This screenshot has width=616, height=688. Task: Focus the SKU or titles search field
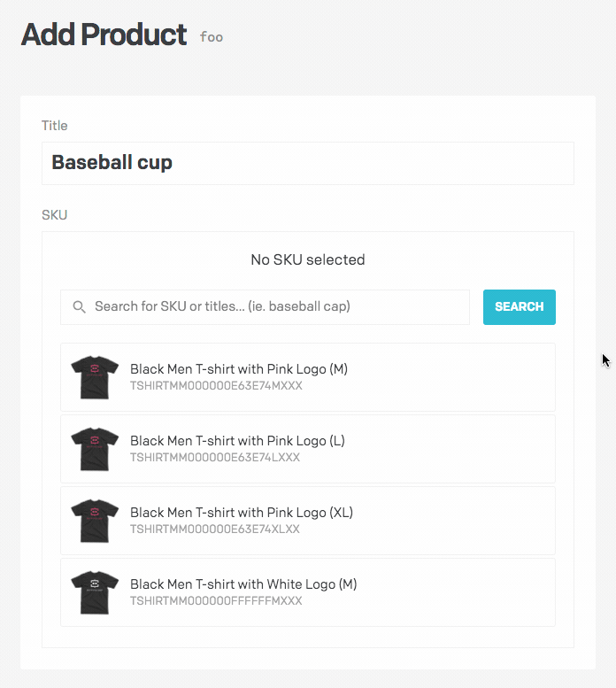265,307
